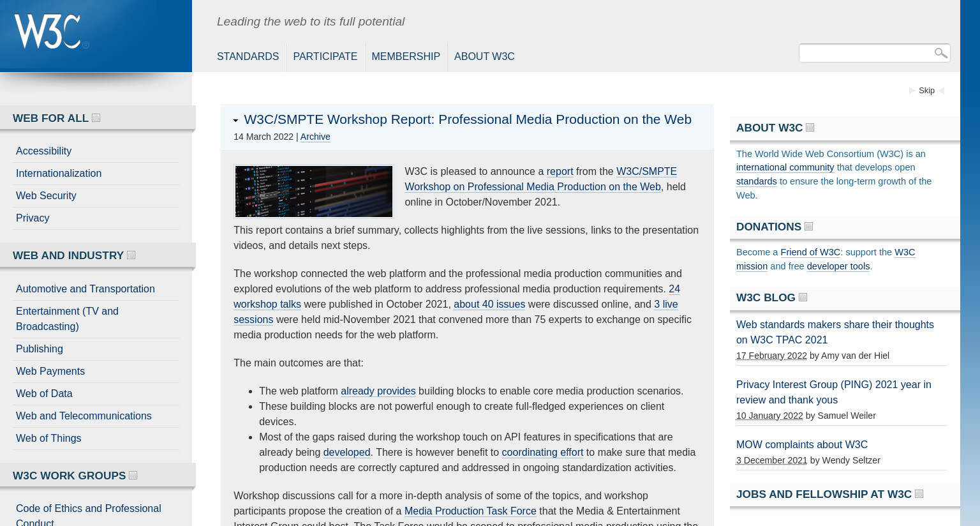Go to Web Security

point(46,196)
